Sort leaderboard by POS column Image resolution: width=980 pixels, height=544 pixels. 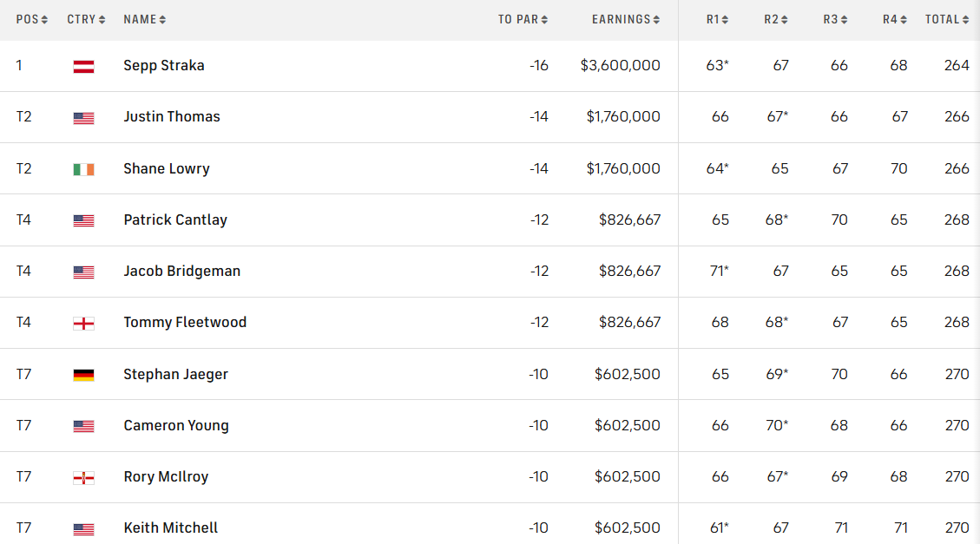pyautogui.click(x=31, y=19)
